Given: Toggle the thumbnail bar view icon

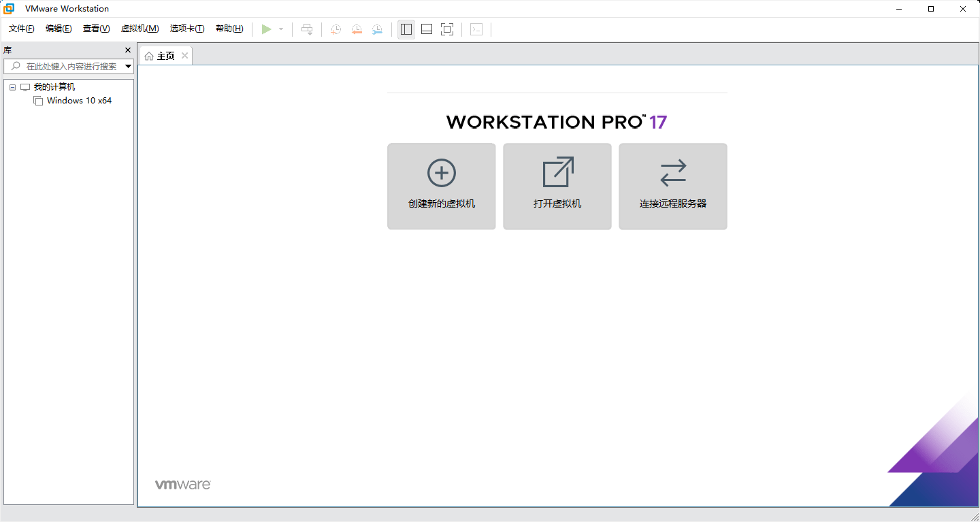Looking at the screenshot, I should point(427,29).
